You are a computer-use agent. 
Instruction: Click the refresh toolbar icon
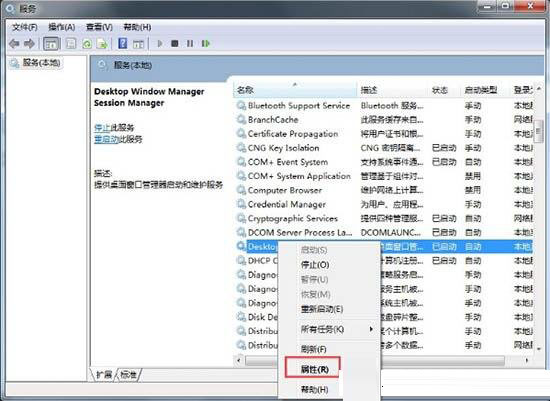tap(87, 44)
